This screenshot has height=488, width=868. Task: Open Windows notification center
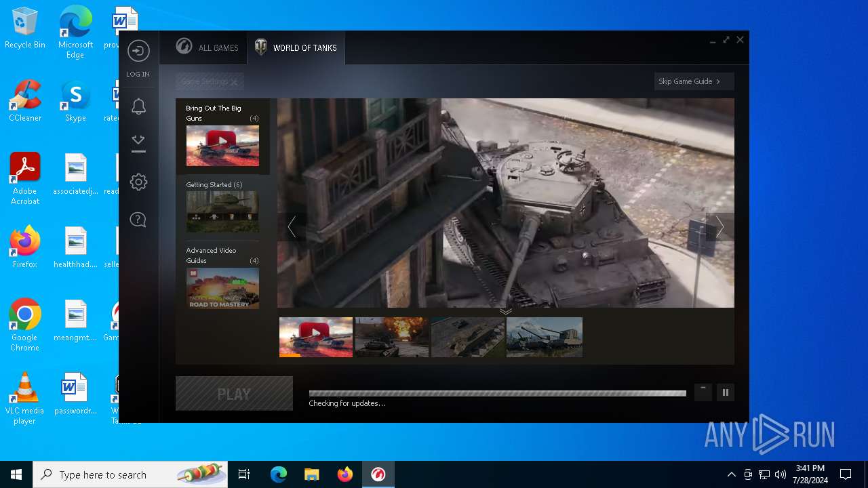pos(846,474)
